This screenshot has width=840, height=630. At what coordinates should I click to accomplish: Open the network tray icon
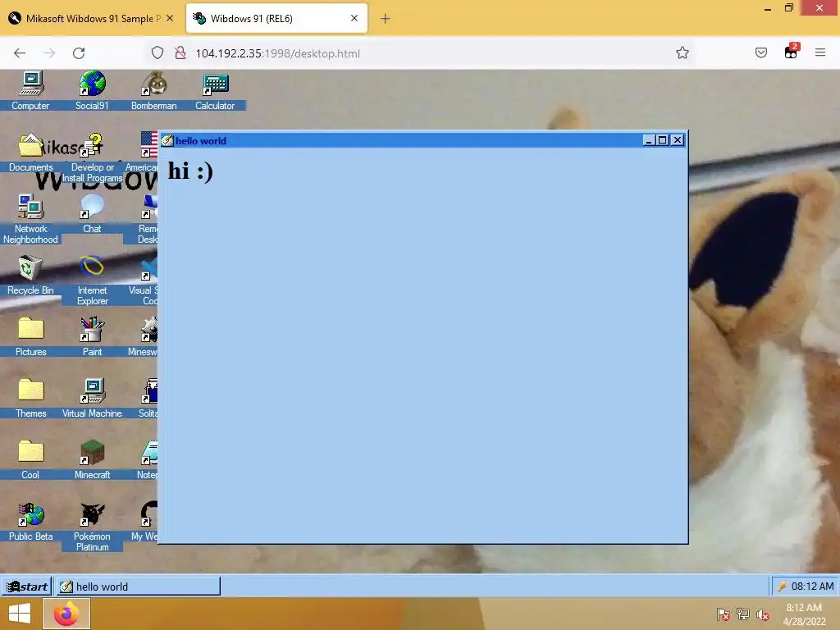(x=743, y=614)
